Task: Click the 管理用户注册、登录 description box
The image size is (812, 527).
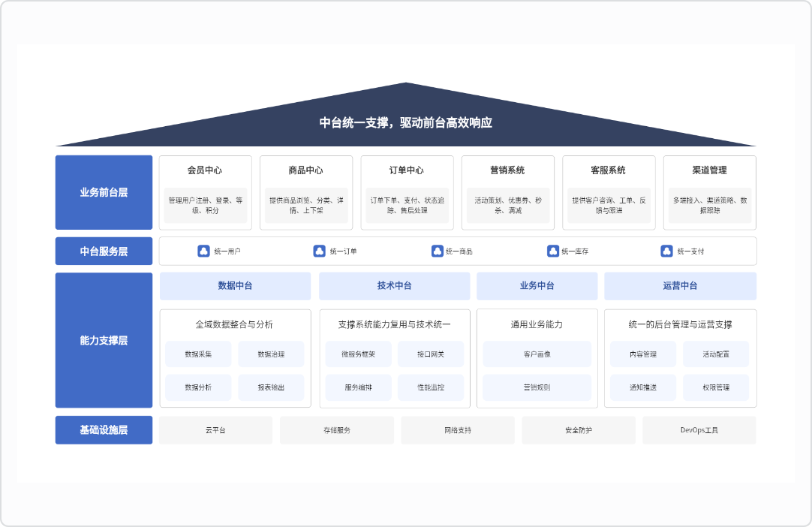Action: tap(206, 205)
